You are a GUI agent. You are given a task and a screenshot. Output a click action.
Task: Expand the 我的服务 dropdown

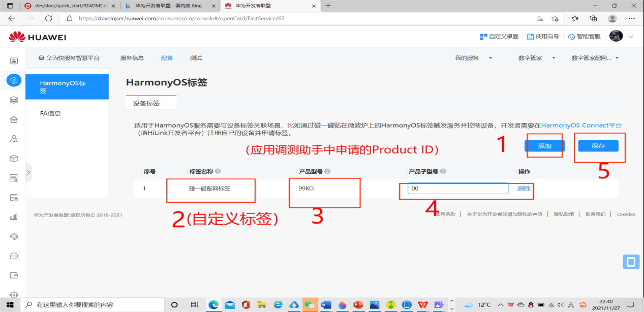pos(490,58)
